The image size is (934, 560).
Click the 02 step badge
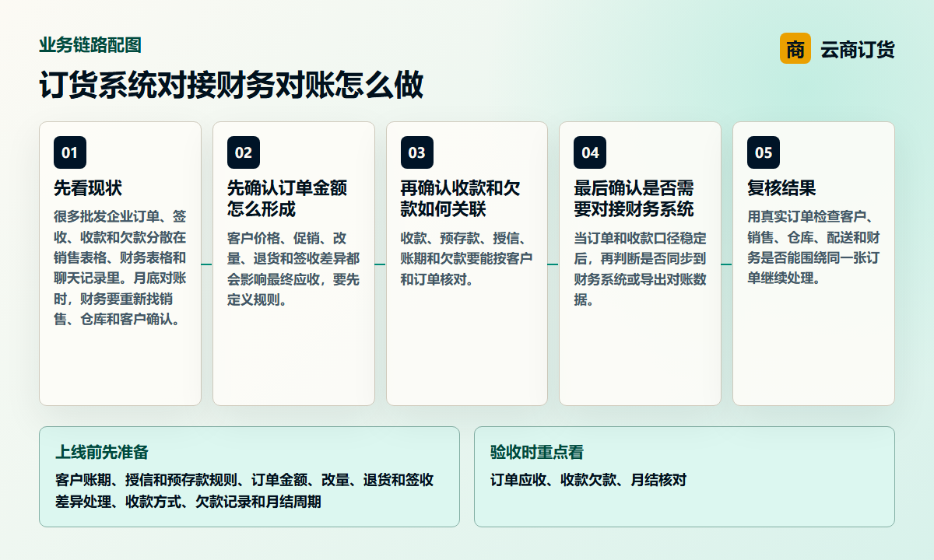(244, 152)
